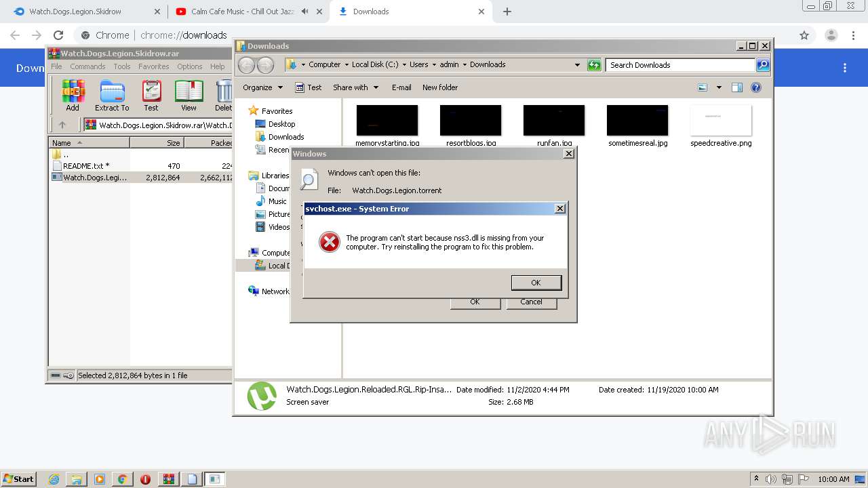Screen dimensions: 868x488
Task: Open Windows Explorer from taskbar
Action: (x=77, y=479)
